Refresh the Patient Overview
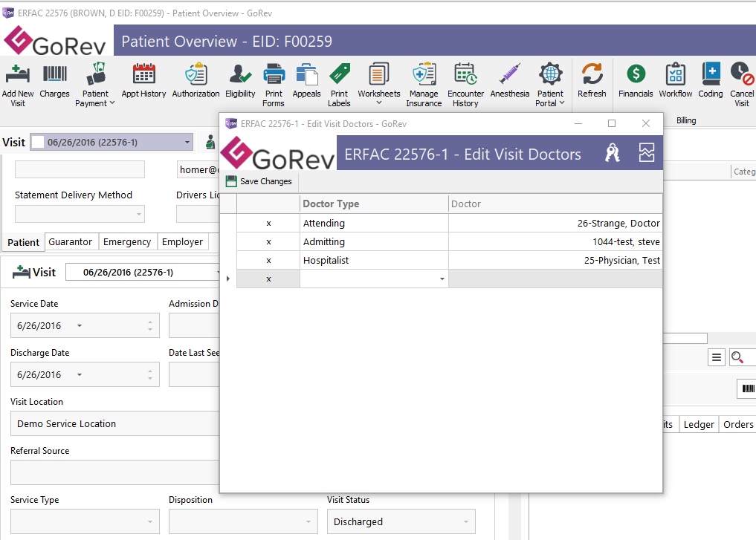This screenshot has width=756, height=540. (592, 80)
